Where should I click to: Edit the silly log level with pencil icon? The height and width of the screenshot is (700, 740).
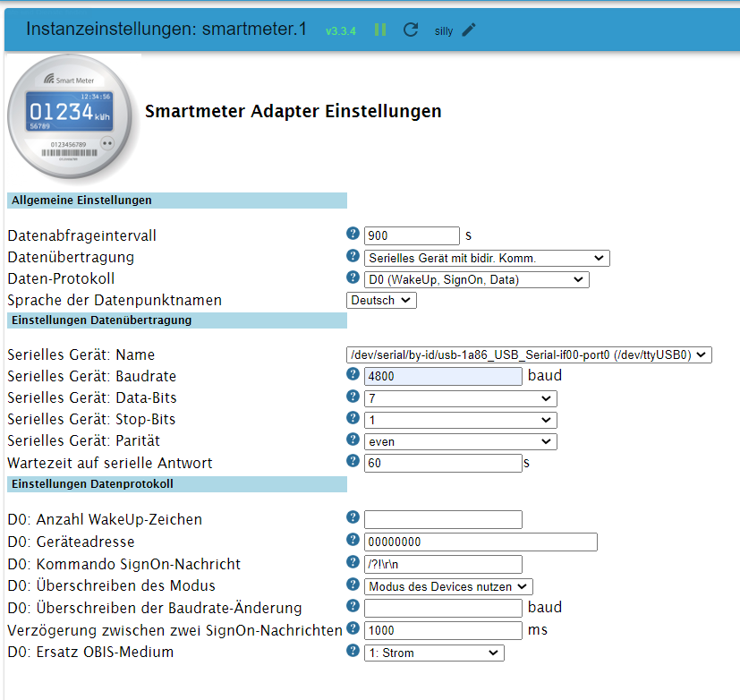pos(469,30)
